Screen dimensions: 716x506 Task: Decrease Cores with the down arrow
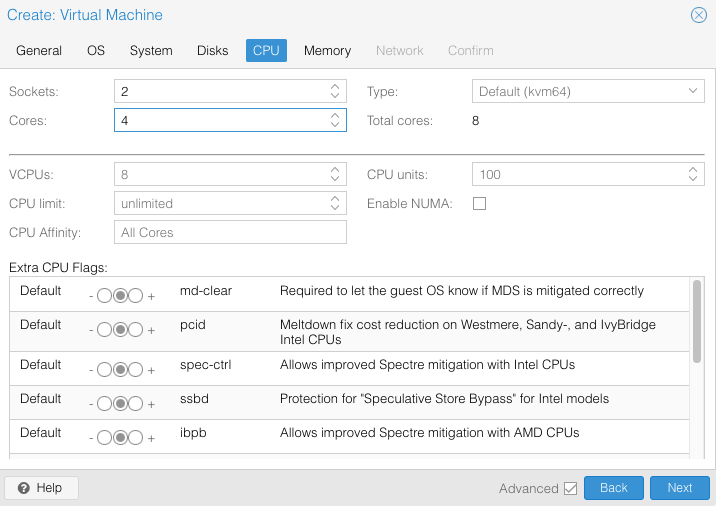pos(335,125)
